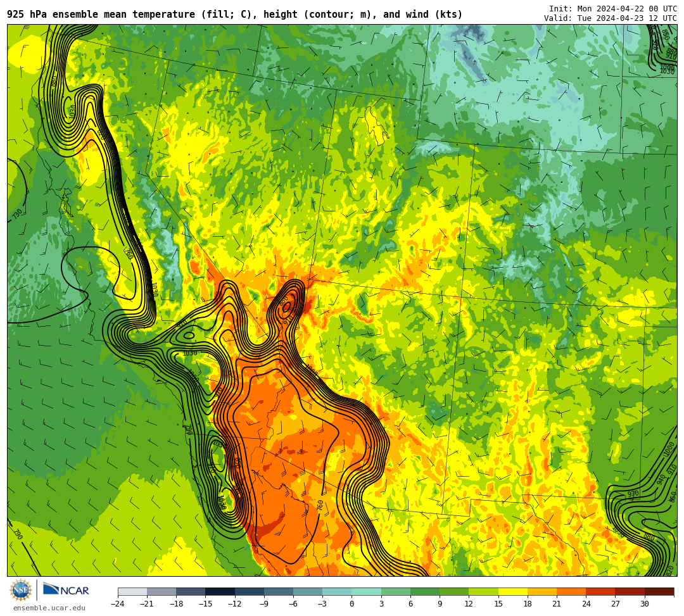Open the ensemble.ucar.edu link text
The height and width of the screenshot is (616, 684).
coord(49,608)
